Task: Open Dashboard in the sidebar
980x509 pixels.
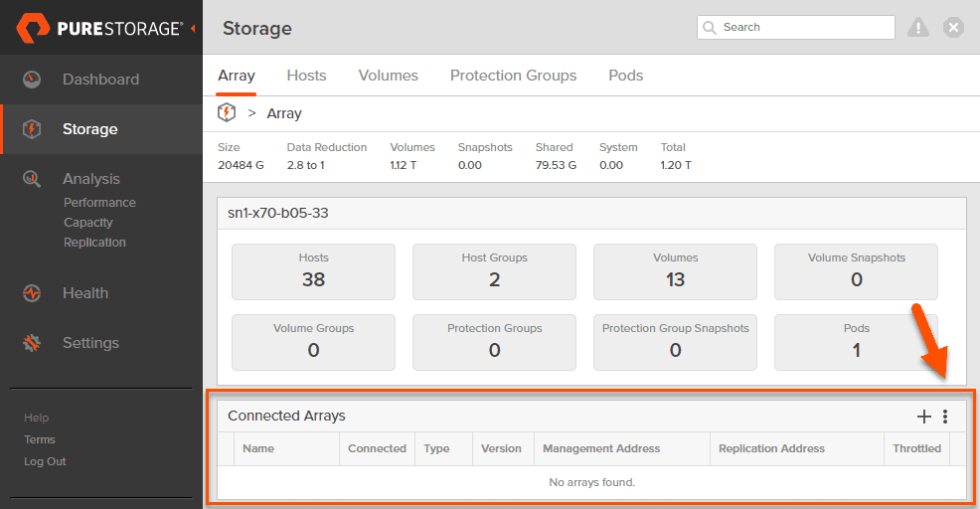Action: click(x=100, y=80)
